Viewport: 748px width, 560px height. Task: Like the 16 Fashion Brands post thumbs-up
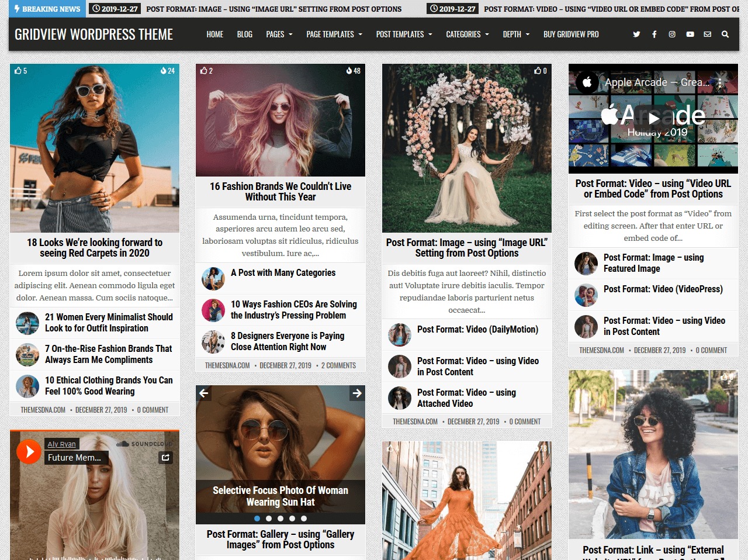(203, 71)
